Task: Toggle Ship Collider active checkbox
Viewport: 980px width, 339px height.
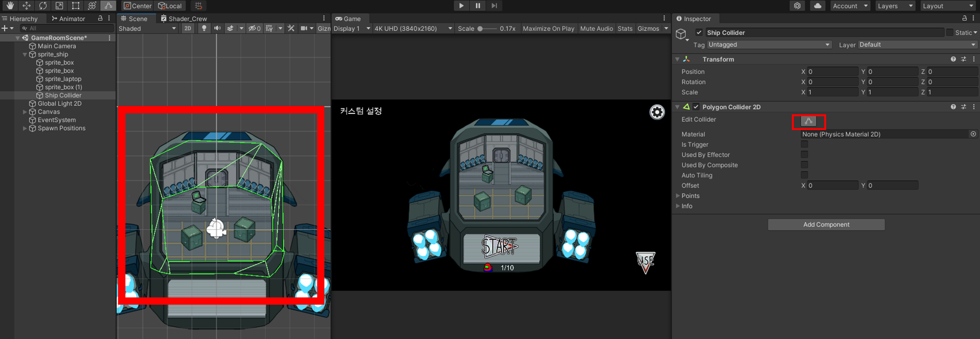Action: coord(699,32)
